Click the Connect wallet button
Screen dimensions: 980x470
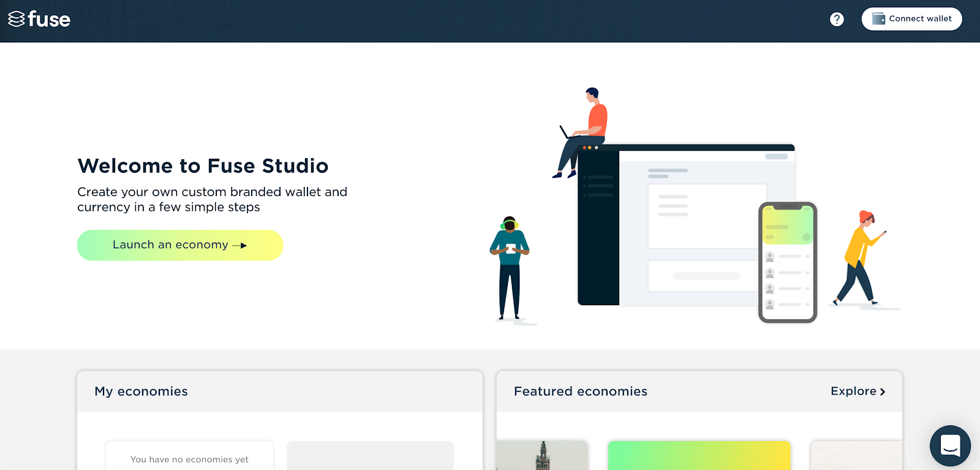coord(911,19)
